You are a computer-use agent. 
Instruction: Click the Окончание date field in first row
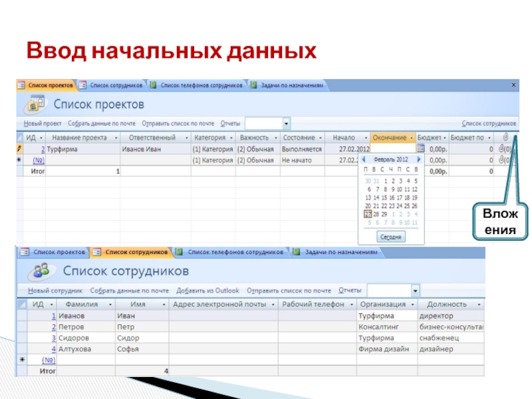(392, 149)
